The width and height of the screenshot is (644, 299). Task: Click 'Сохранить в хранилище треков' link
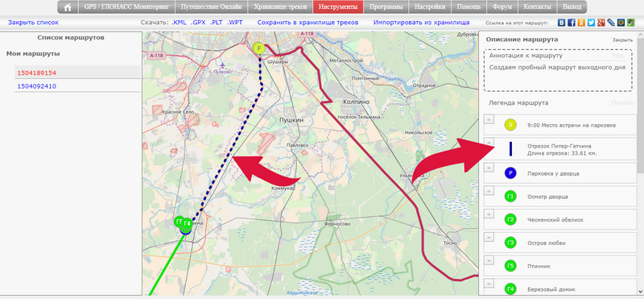[x=308, y=23]
